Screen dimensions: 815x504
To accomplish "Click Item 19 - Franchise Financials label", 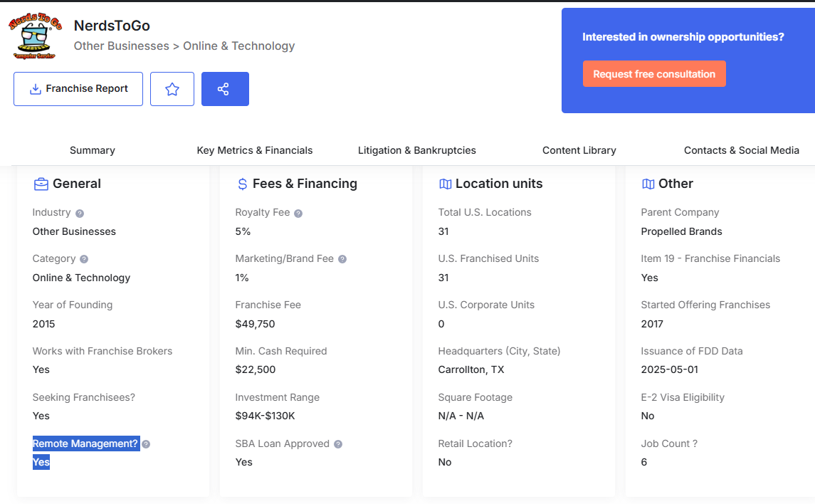I will pos(710,258).
